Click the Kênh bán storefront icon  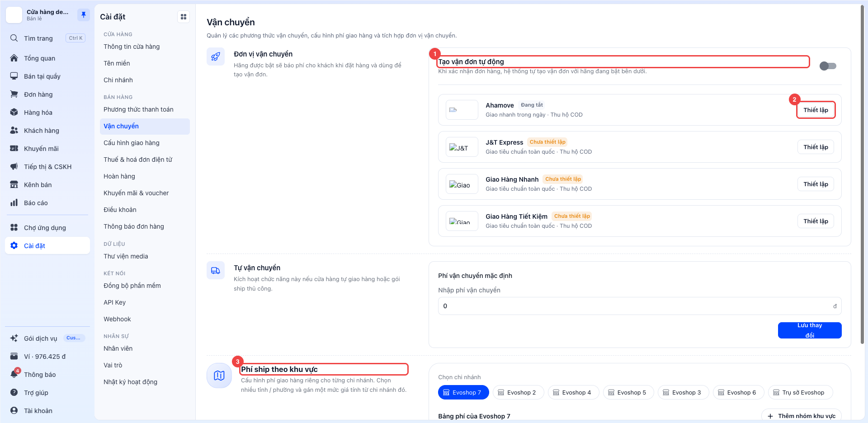tap(14, 185)
